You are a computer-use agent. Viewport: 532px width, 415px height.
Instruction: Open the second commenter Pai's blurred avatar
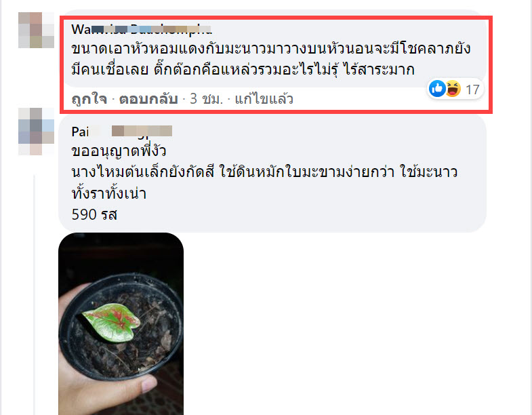[36, 132]
